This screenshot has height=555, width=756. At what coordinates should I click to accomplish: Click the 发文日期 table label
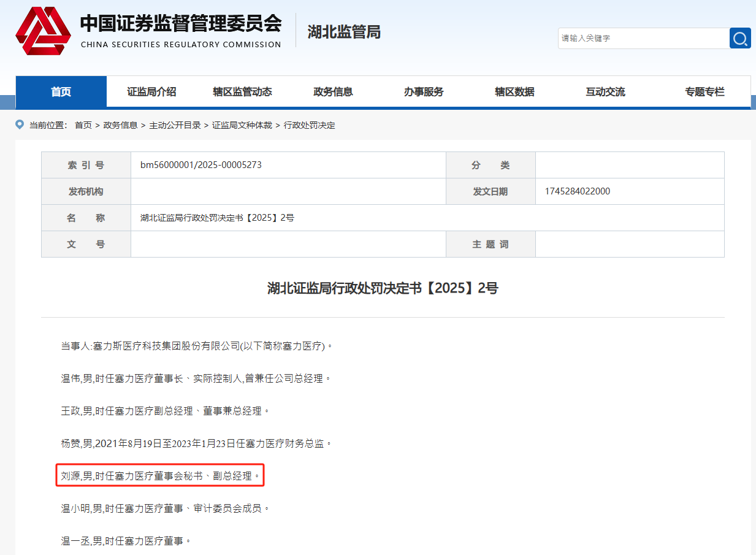click(x=491, y=191)
